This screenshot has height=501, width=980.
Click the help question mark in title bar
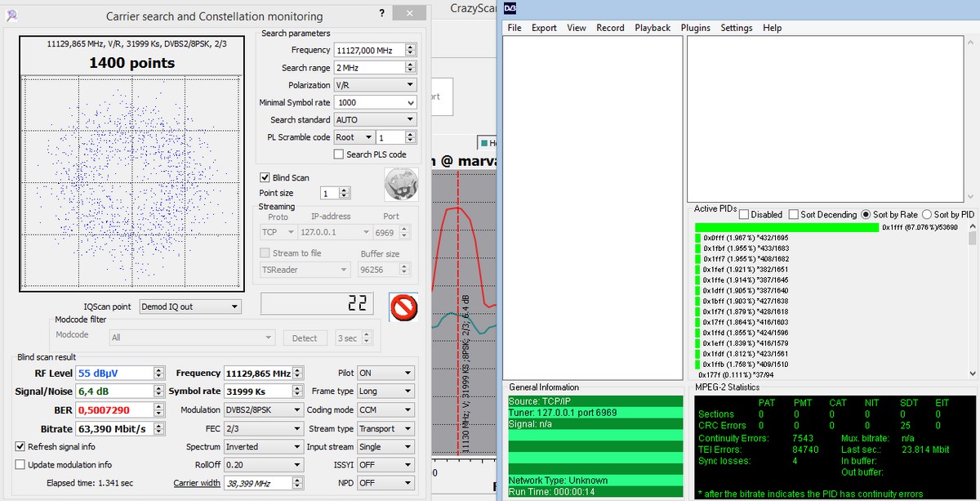click(382, 14)
